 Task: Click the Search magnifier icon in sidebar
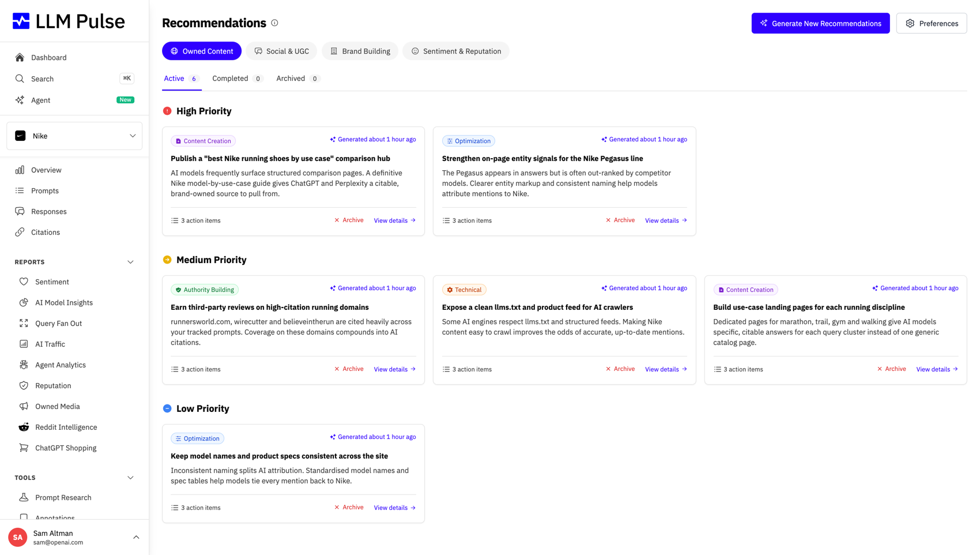(20, 79)
